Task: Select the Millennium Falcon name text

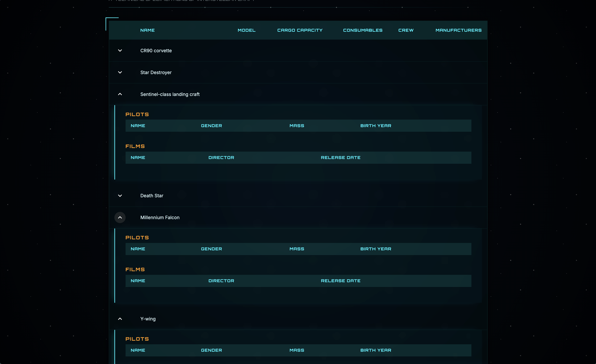Action: (160, 217)
